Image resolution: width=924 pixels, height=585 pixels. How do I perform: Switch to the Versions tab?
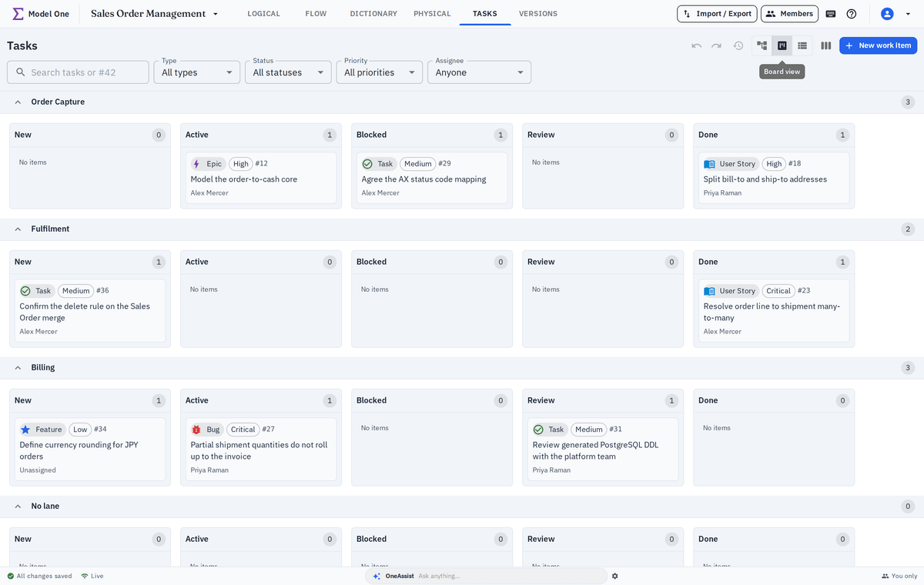(x=538, y=14)
